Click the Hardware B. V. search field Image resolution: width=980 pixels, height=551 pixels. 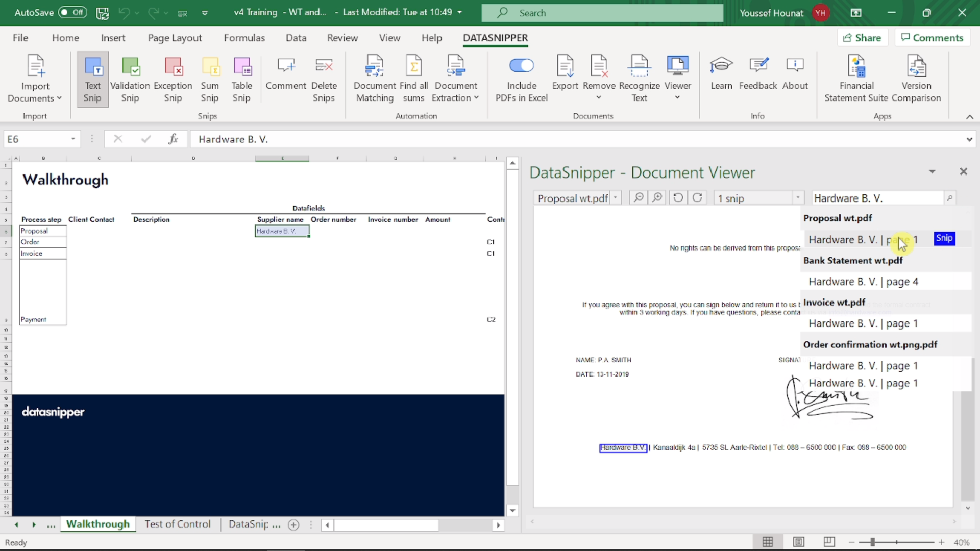[x=877, y=198]
